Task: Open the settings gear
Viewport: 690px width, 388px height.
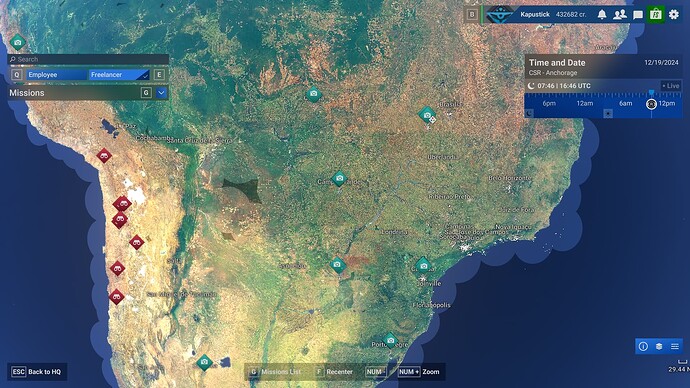Action: pyautogui.click(x=674, y=15)
